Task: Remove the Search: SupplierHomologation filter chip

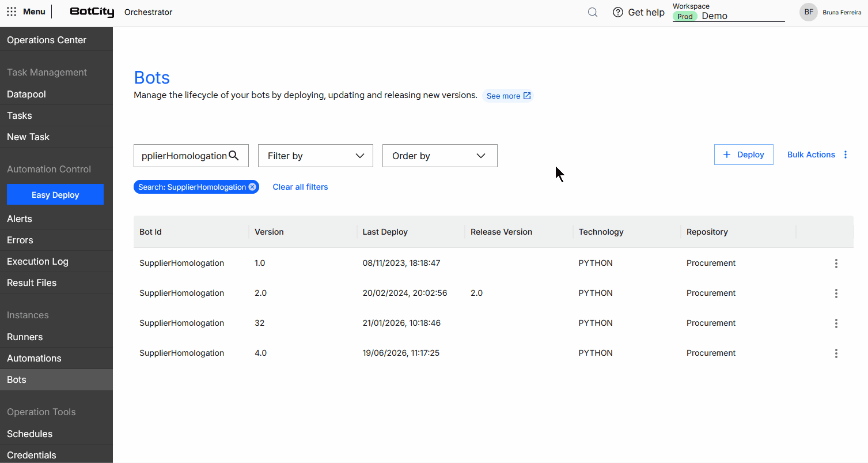Action: coord(252,187)
